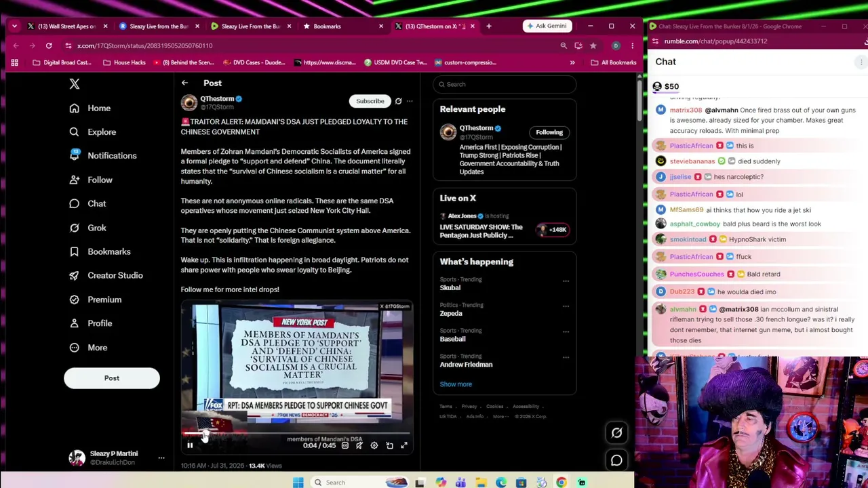
Task: Open House Hacks bookmark folder
Action: point(124,62)
